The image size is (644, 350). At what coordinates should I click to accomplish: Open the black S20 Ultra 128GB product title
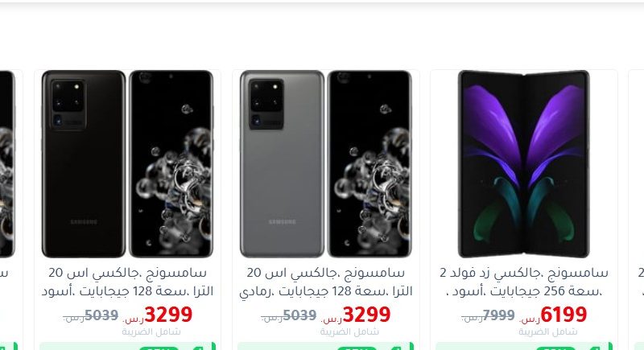point(127,282)
